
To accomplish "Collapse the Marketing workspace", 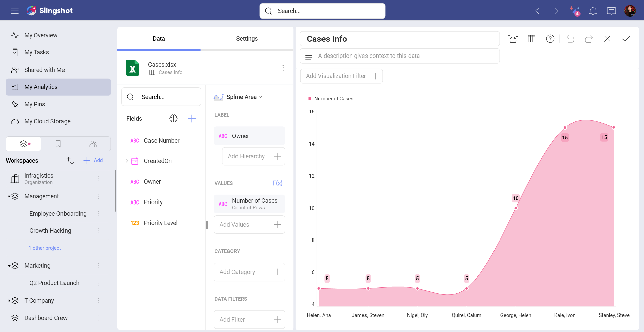I will (9, 266).
